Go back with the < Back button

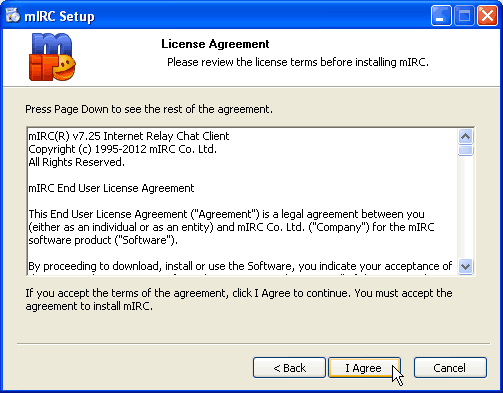[289, 368]
